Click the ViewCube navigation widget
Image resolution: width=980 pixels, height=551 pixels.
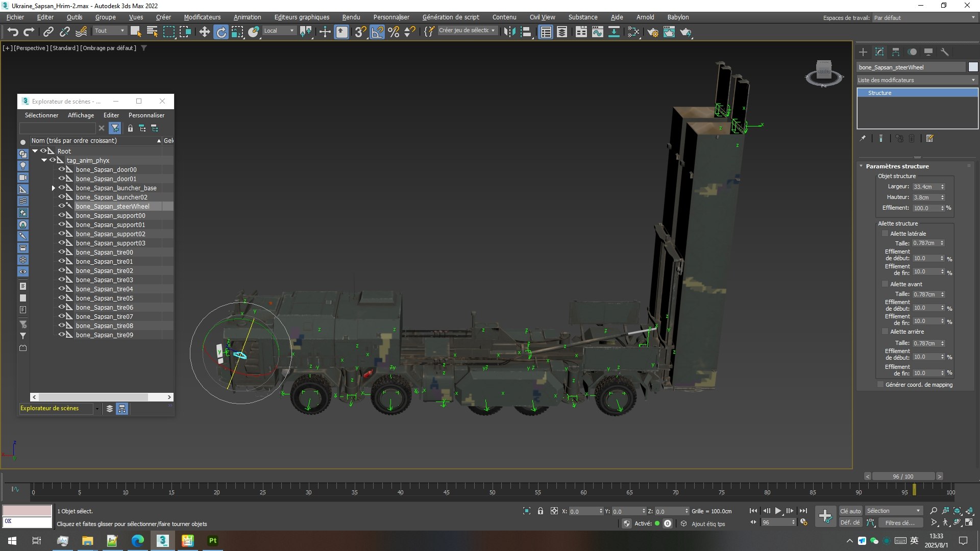pos(824,73)
